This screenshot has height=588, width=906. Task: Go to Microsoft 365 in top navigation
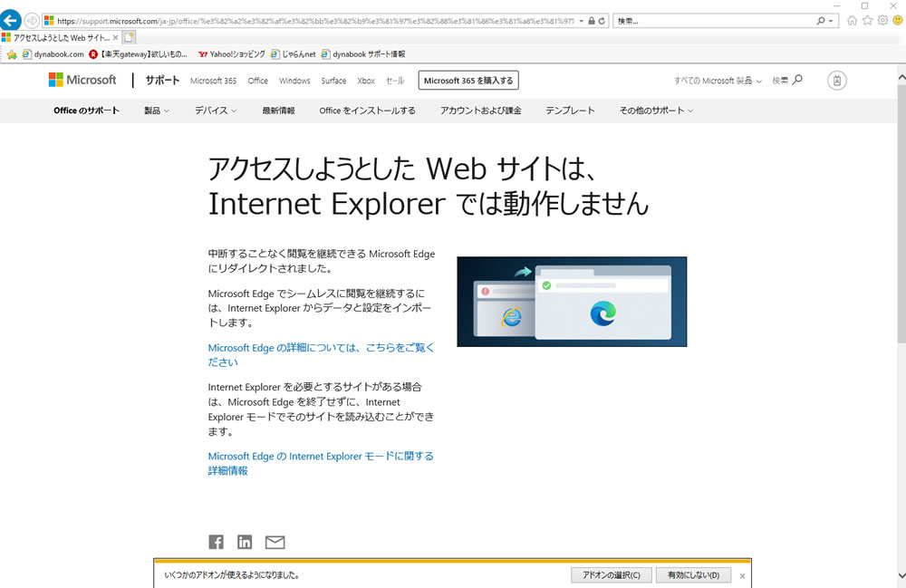(x=213, y=81)
